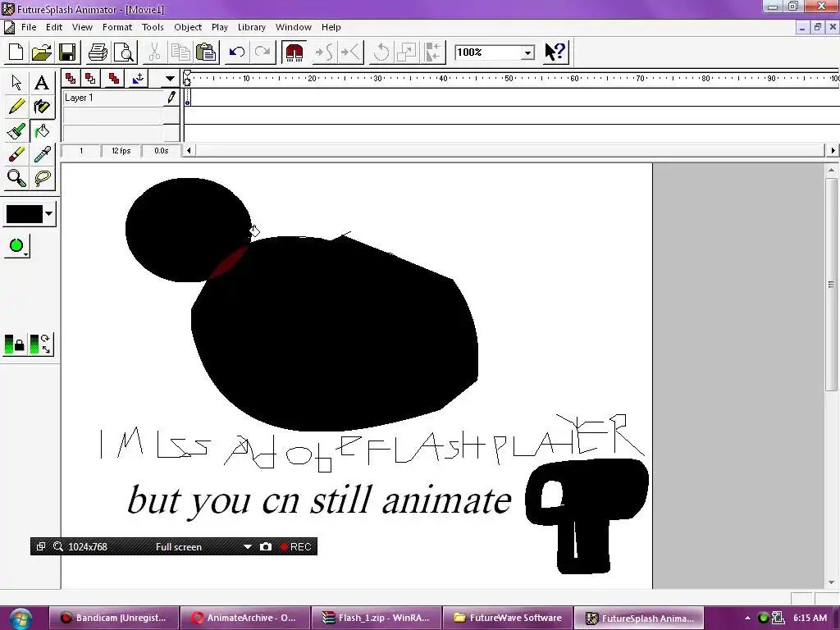The width and height of the screenshot is (840, 630).
Task: Select the Dropper tool
Action: [x=41, y=155]
